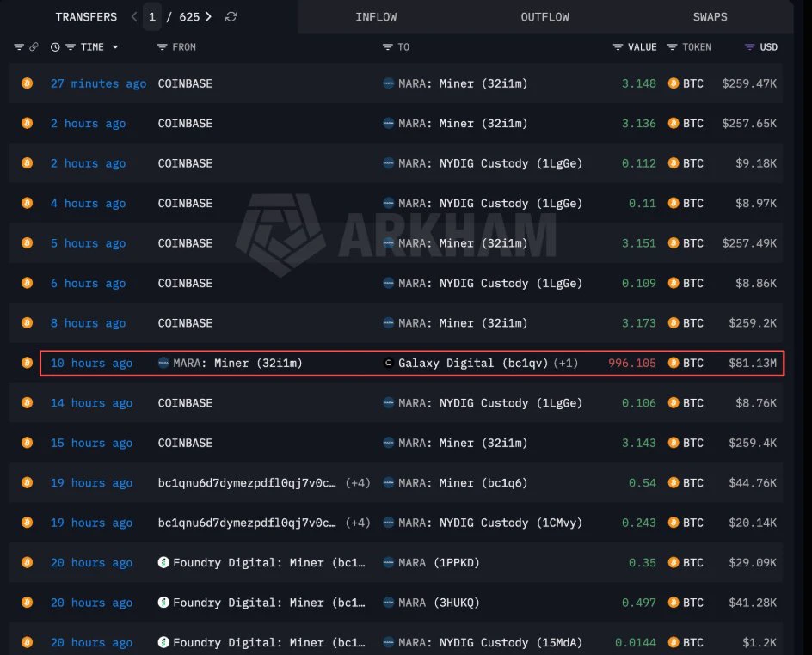The width and height of the screenshot is (812, 655).
Task: Open the TO column filter
Action: click(x=387, y=47)
